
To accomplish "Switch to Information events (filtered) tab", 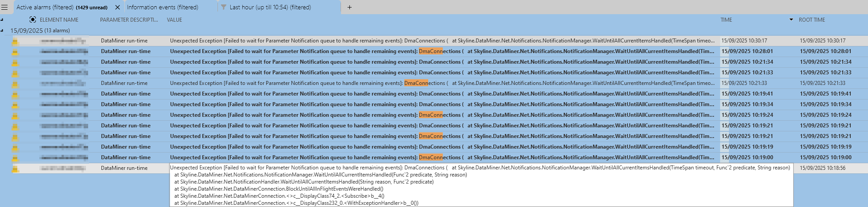I will [x=163, y=7].
